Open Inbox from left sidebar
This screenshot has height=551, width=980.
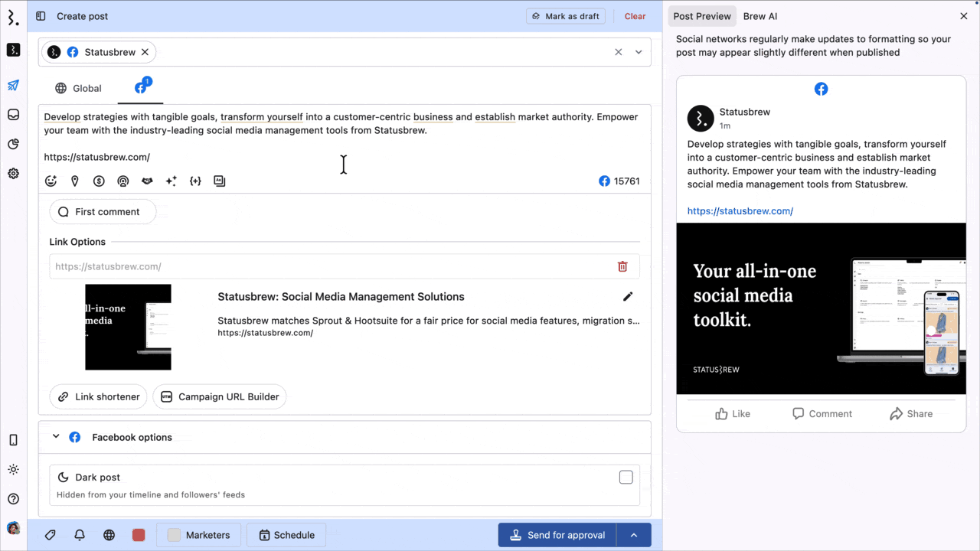click(13, 115)
